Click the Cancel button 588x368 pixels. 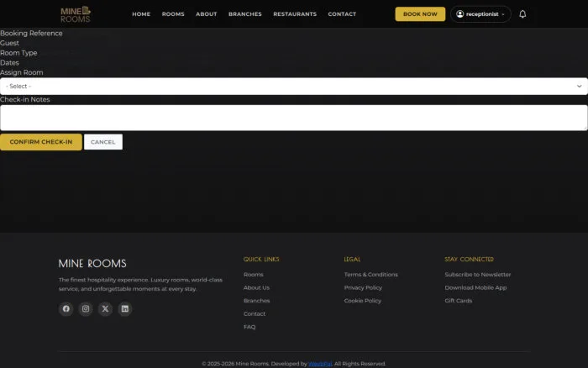(x=103, y=142)
